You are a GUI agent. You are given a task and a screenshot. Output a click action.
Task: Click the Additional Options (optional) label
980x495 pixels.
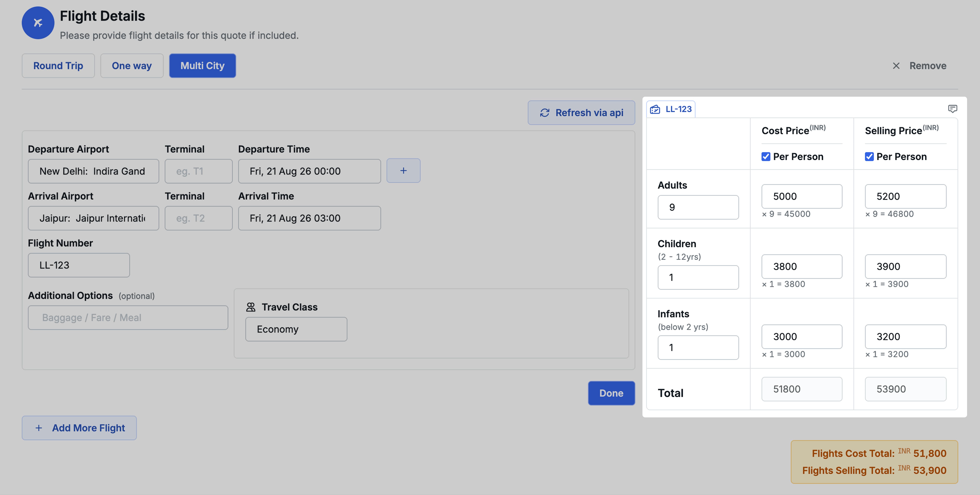point(91,296)
